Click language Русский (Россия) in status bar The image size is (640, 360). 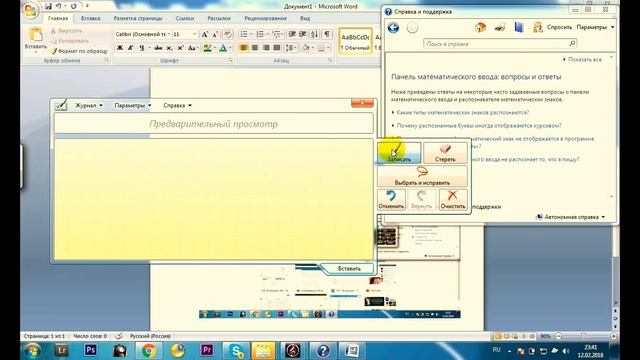(150, 336)
